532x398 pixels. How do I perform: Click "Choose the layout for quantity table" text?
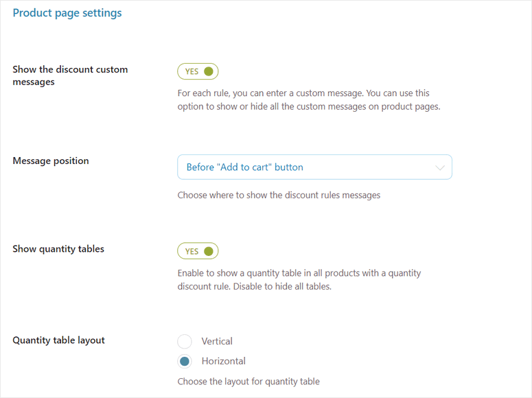[248, 382]
